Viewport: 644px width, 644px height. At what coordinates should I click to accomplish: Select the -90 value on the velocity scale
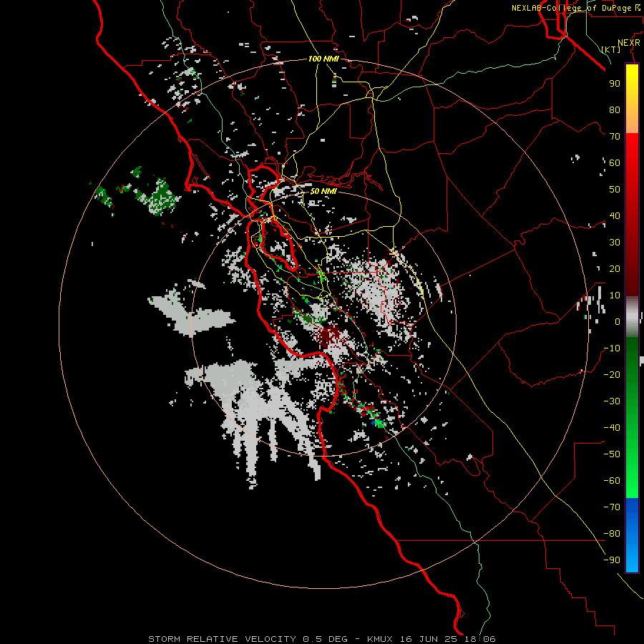point(612,560)
